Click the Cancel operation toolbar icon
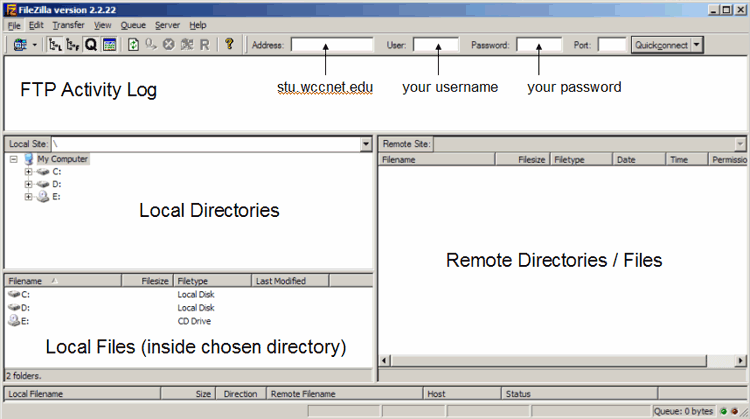The height and width of the screenshot is (419, 750). tap(168, 45)
